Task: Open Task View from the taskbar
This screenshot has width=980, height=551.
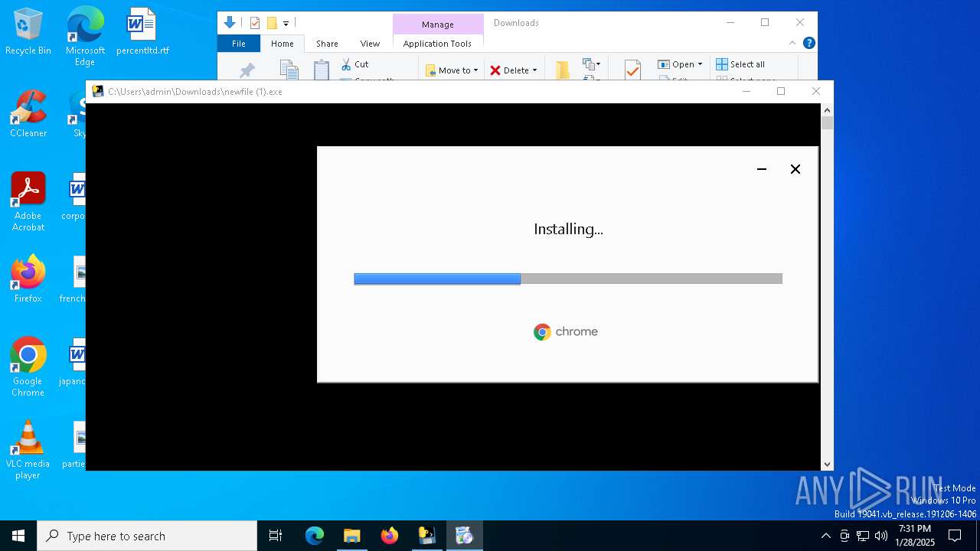Action: [x=276, y=536]
